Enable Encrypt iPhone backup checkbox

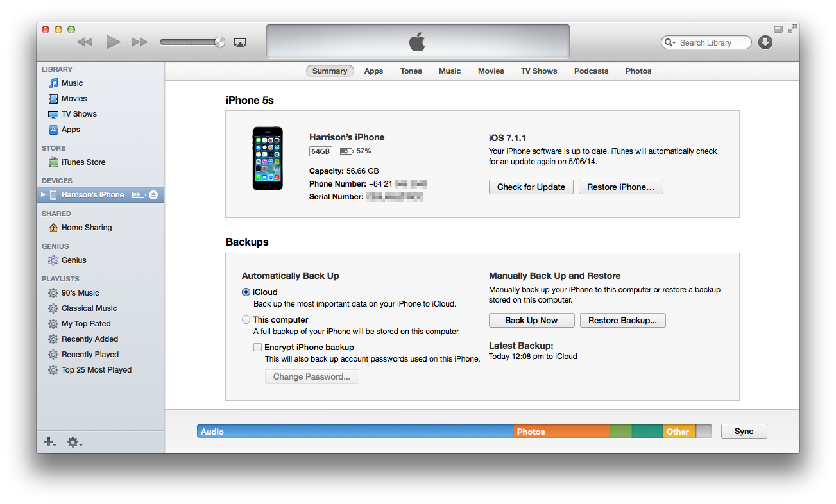coord(257,348)
